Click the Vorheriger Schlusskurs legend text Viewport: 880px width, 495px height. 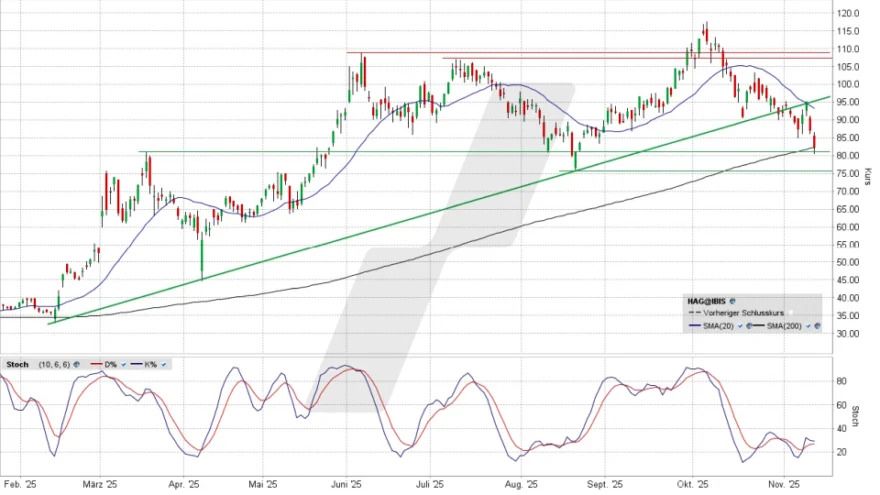743,313
